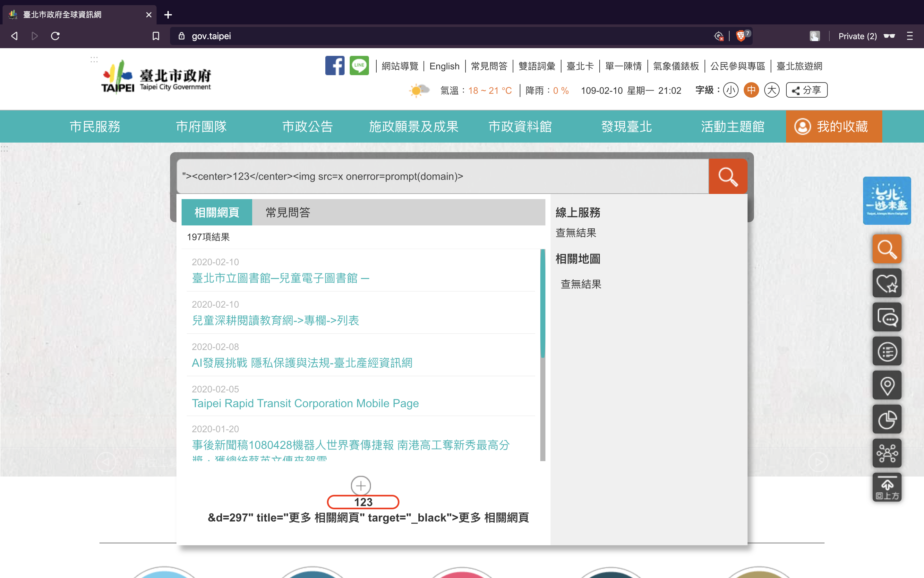Open result 兒童深耕閱讀教育網->專欄->列表
The width and height of the screenshot is (924, 578).
coord(275,320)
